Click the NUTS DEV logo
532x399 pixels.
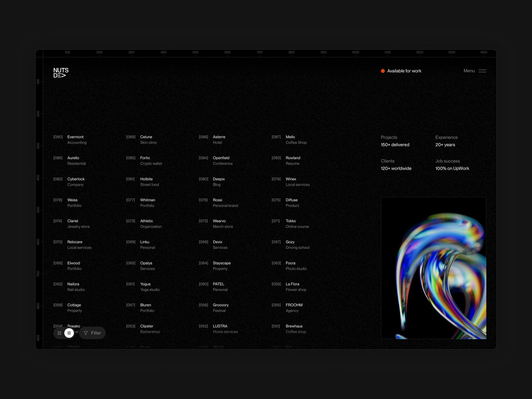click(61, 73)
